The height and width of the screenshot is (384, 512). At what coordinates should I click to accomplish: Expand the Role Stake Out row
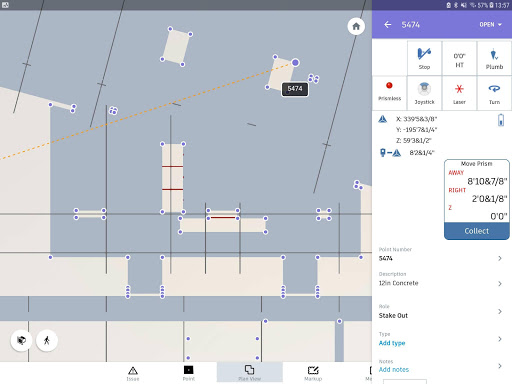[x=442, y=312]
